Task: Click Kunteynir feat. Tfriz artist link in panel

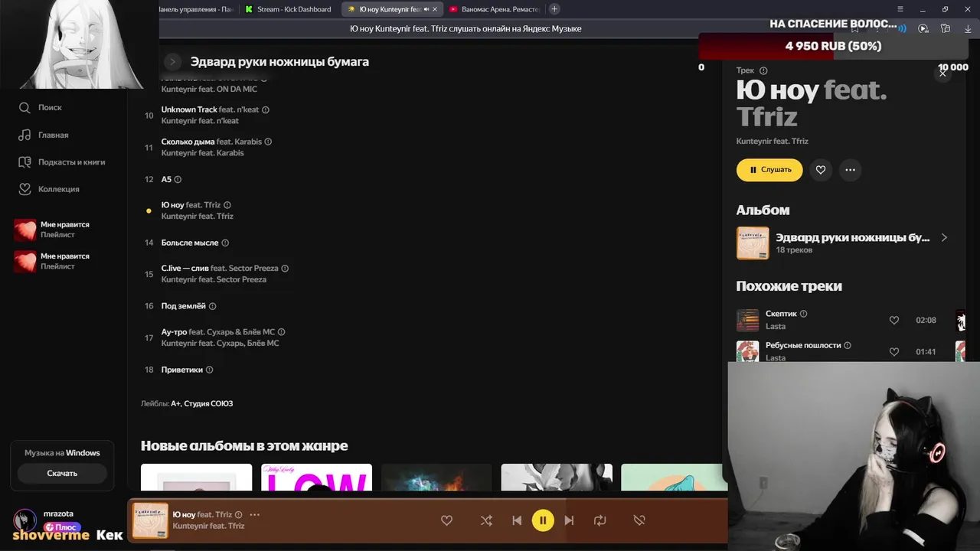Action: pyautogui.click(x=772, y=141)
